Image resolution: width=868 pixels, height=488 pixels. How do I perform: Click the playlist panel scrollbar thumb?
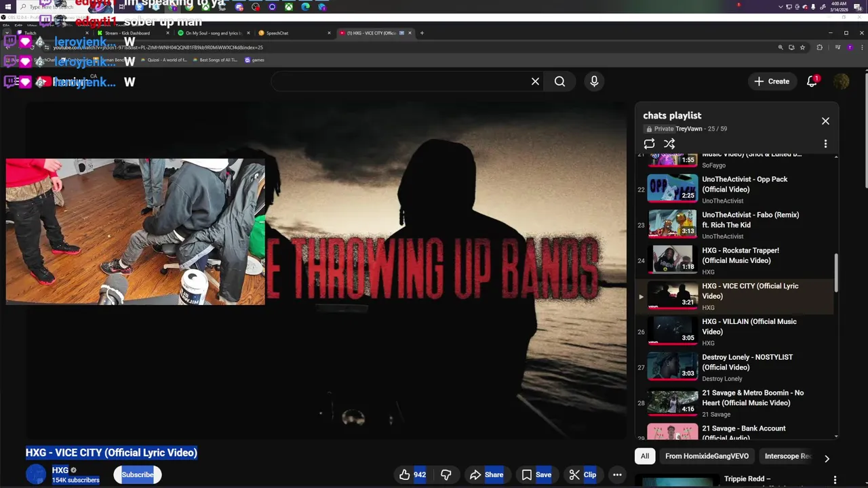[x=836, y=273]
